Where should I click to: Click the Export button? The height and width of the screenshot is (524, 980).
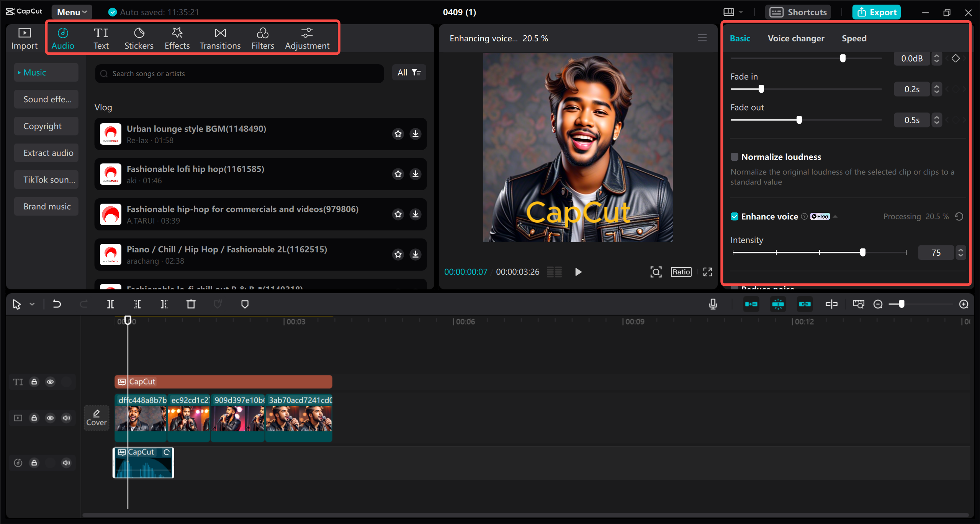[876, 12]
